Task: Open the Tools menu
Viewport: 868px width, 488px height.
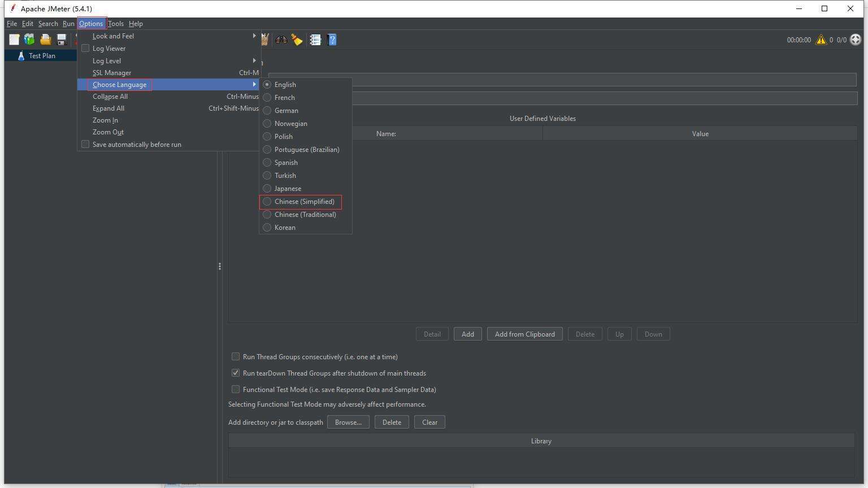Action: 115,24
